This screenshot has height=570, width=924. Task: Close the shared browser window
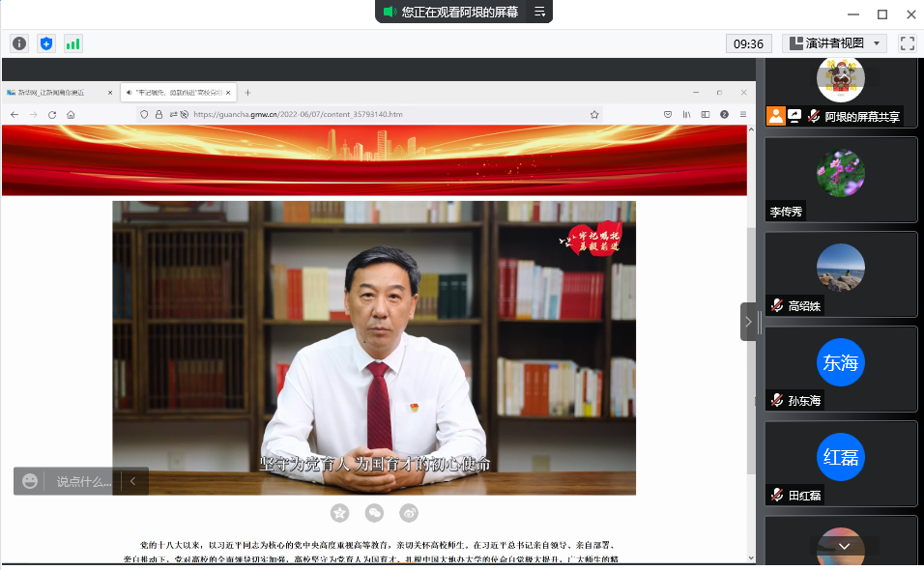(743, 93)
